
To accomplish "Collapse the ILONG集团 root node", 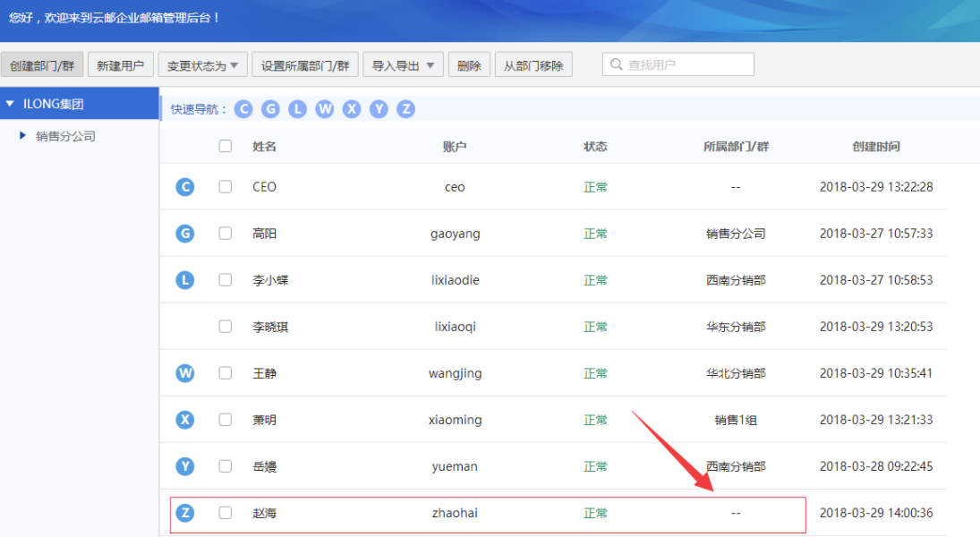I will pyautogui.click(x=10, y=104).
